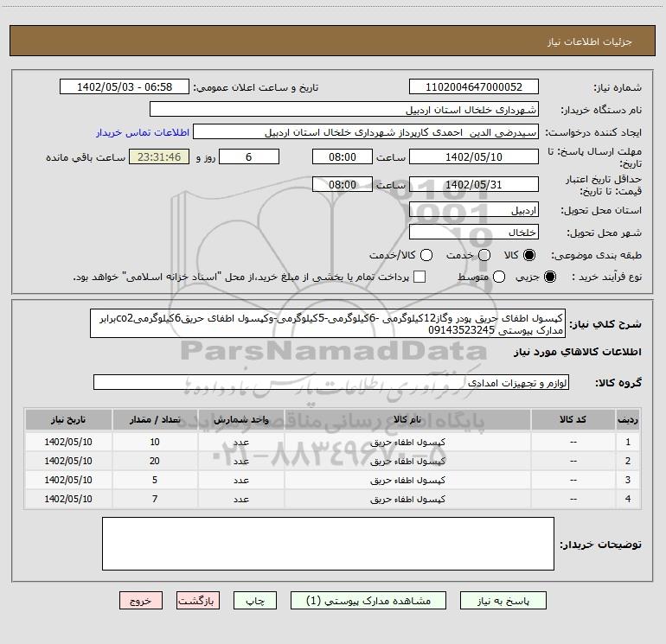Click the پاسخ به نیاز button
This screenshot has height=644, width=666.
pos(503,601)
